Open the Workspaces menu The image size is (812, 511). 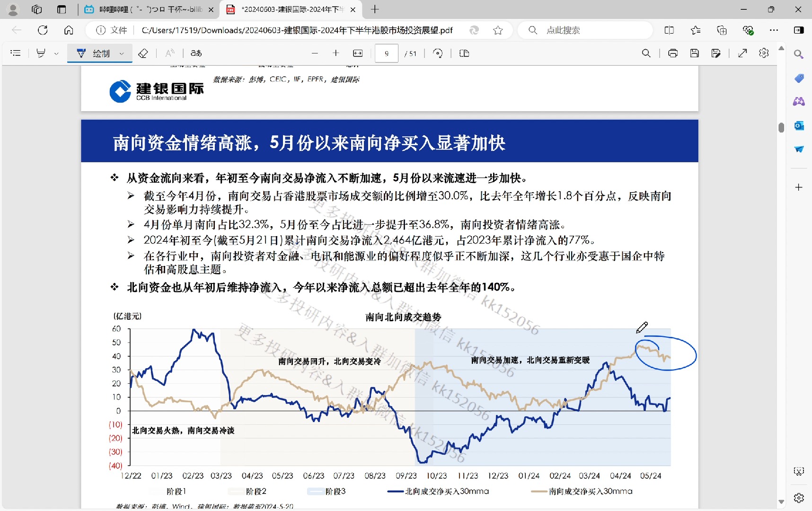(x=36, y=9)
